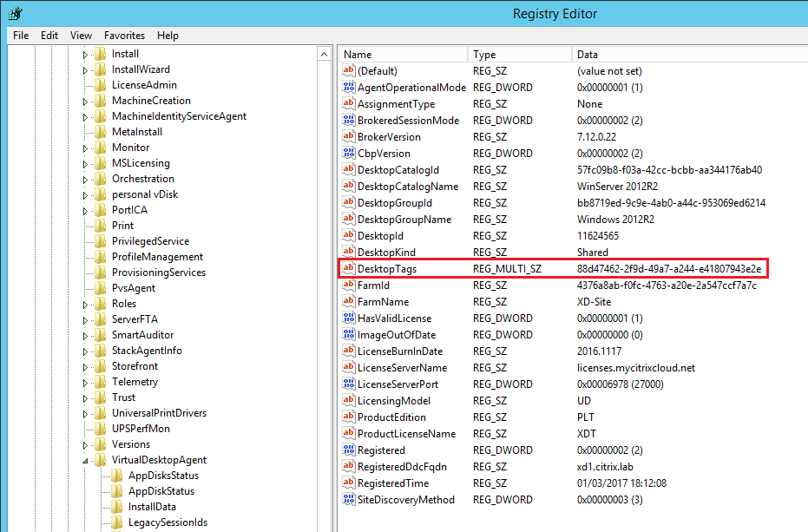Select the Storefront key in the tree

coord(135,366)
